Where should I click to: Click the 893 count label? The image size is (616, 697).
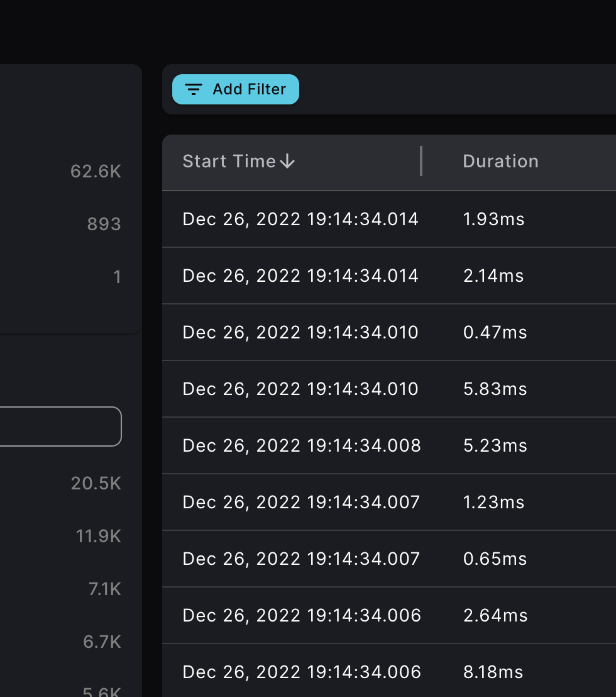[x=103, y=223]
